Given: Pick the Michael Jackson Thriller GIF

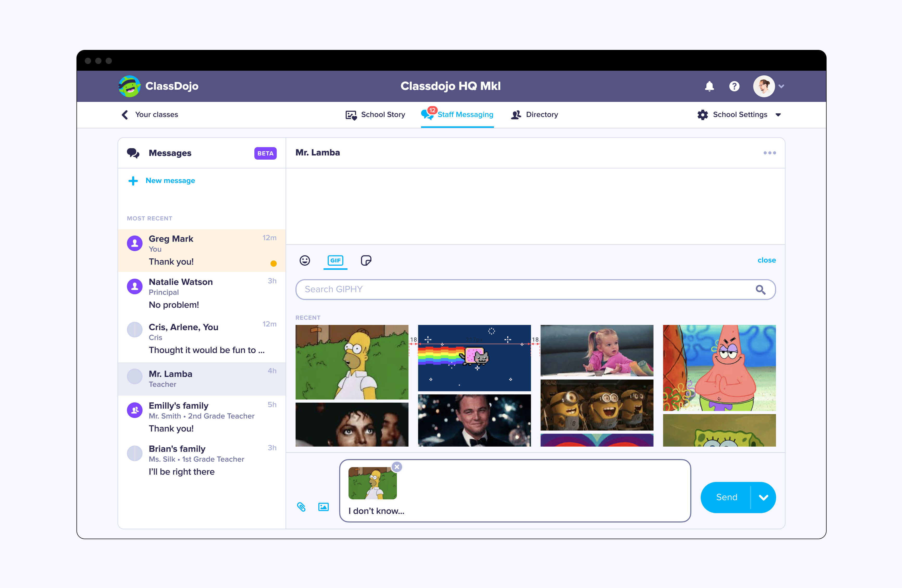Looking at the screenshot, I should point(352,425).
